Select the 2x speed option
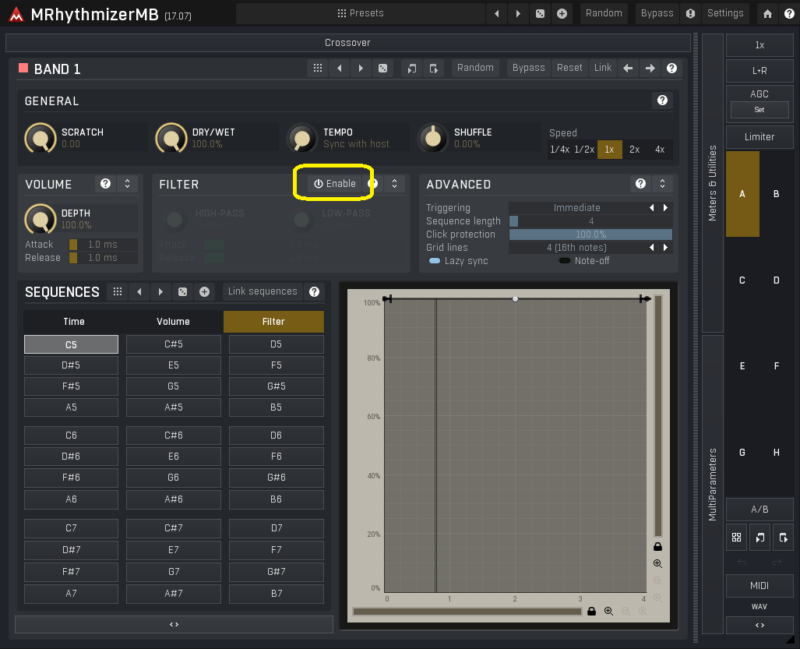This screenshot has width=800, height=649. [x=634, y=149]
